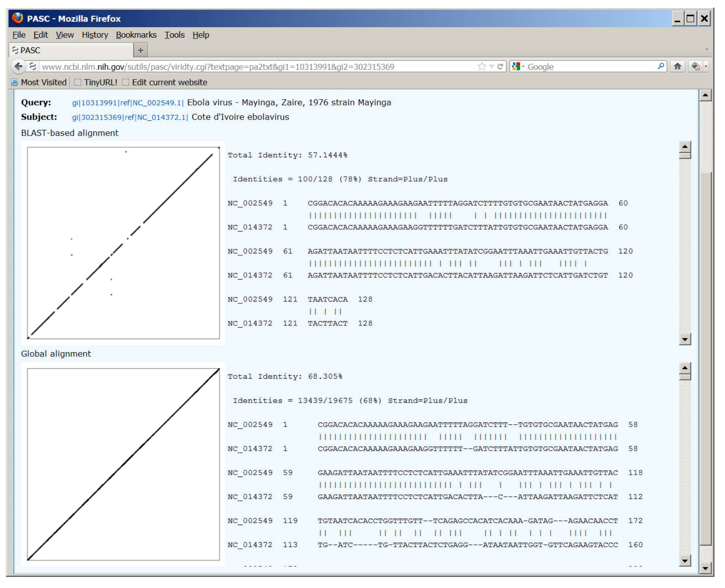Select the PASC browser tab

(70, 50)
